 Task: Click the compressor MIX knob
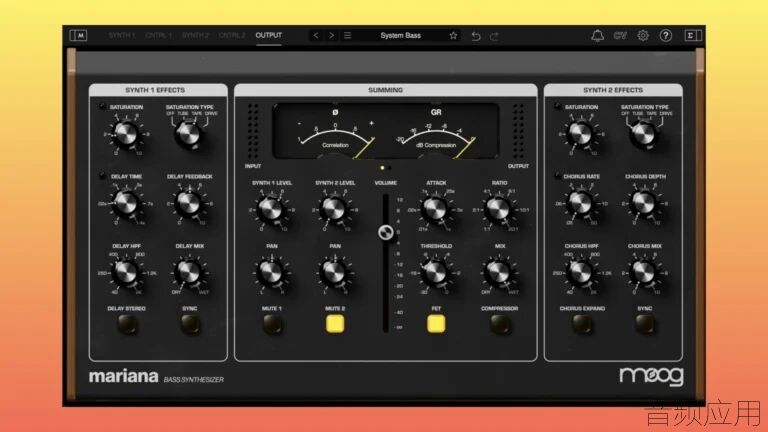click(x=499, y=273)
